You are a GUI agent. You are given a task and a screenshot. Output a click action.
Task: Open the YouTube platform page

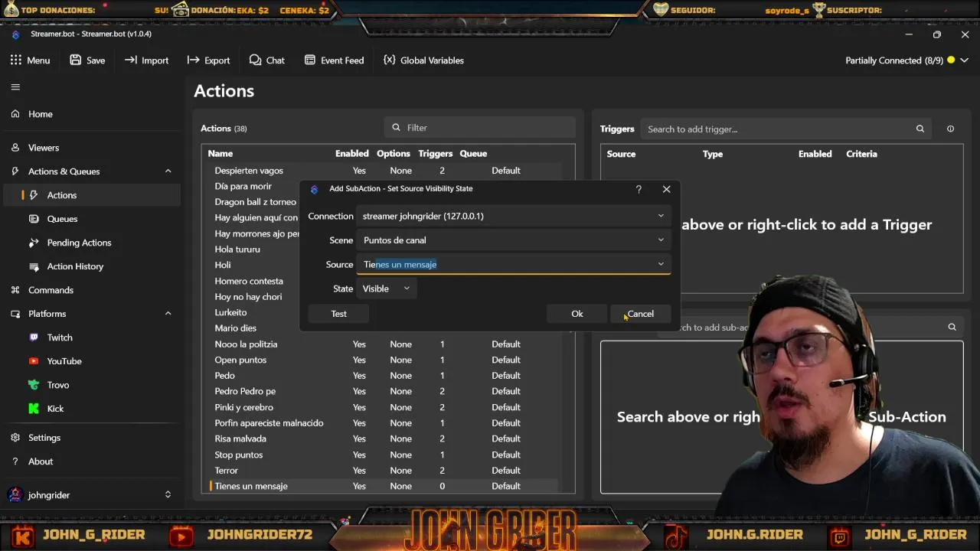(x=90, y=361)
